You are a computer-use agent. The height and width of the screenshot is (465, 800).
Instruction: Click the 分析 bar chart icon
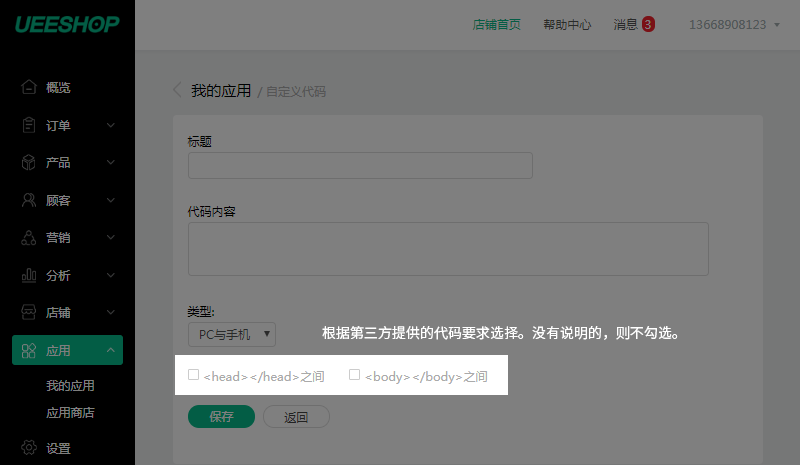pyautogui.click(x=29, y=275)
